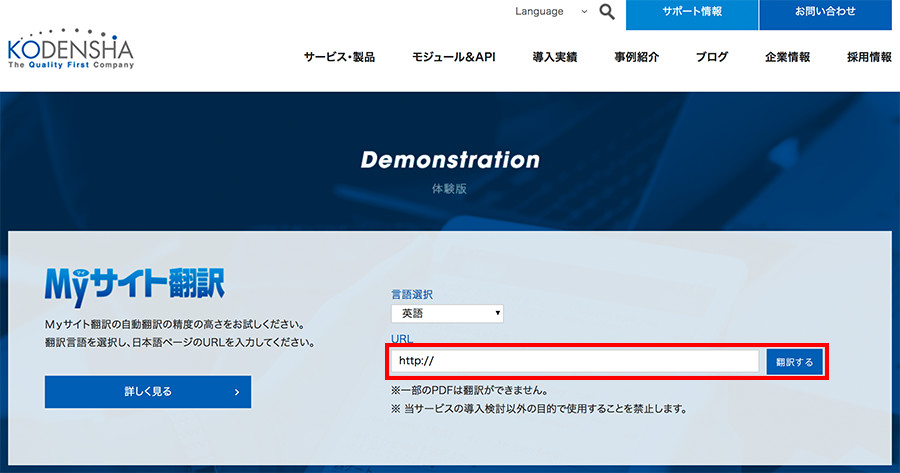Click the 言語選択 label
The height and width of the screenshot is (473, 900).
point(412,294)
